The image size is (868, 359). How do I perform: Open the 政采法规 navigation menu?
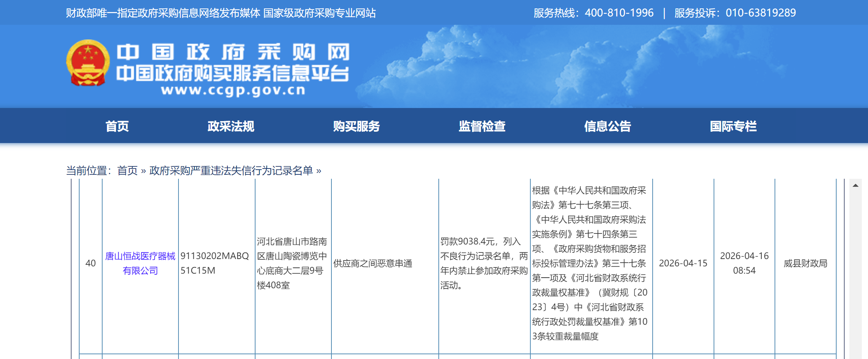pyautogui.click(x=231, y=126)
